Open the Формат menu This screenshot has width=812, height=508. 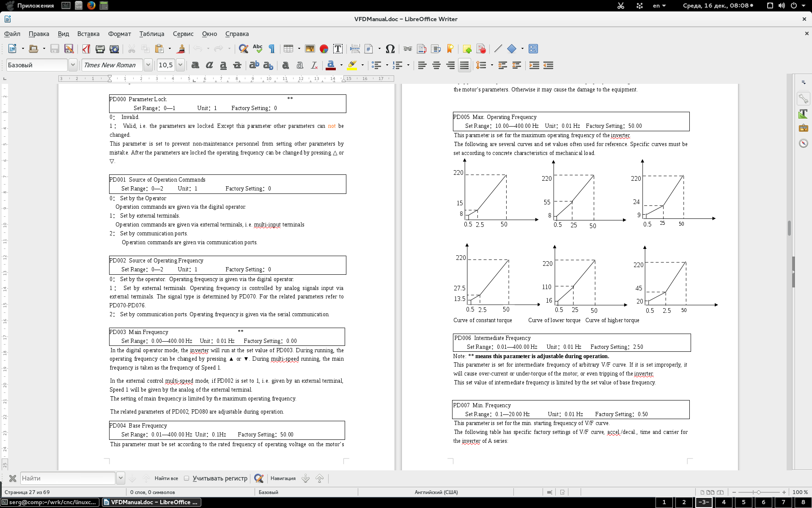119,34
